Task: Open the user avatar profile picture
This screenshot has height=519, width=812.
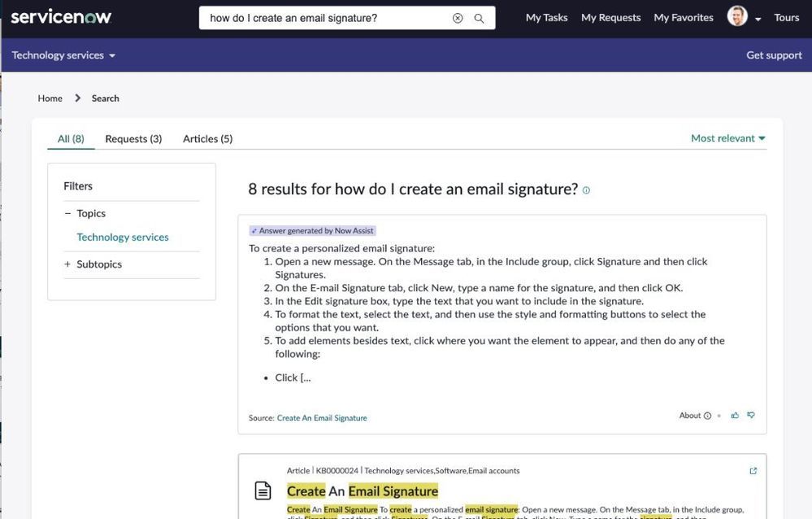Action: pos(738,15)
